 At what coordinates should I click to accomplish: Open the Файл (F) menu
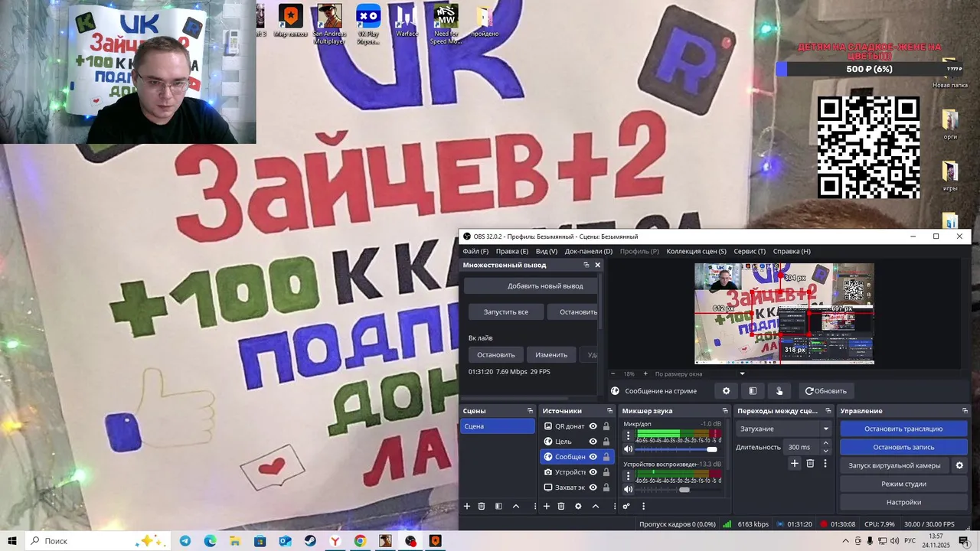(475, 251)
